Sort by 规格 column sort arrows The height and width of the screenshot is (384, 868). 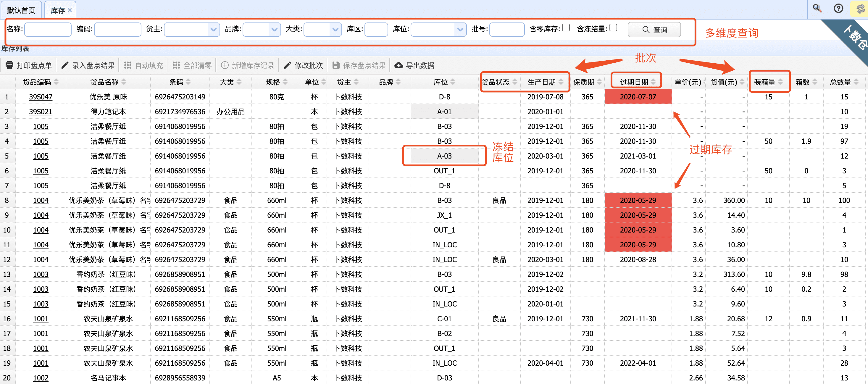(x=285, y=82)
